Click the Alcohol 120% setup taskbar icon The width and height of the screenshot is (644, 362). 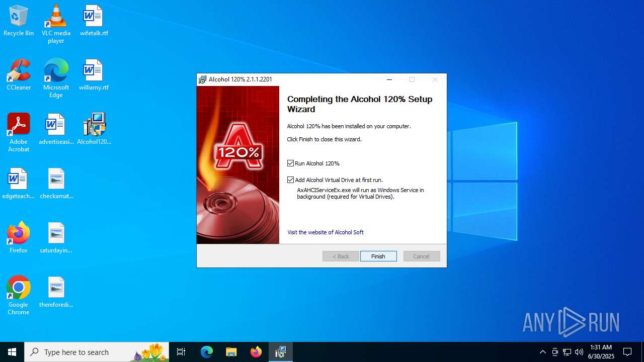pos(280,352)
